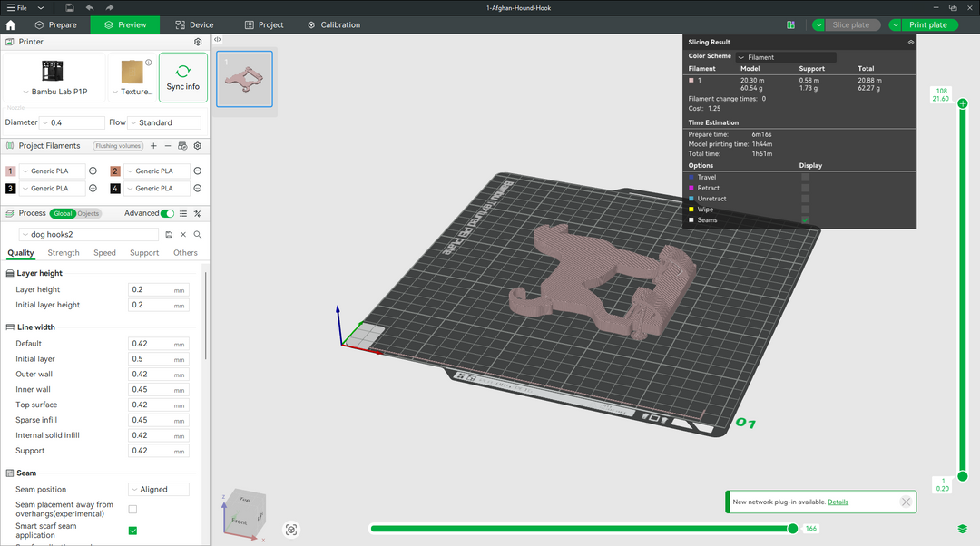Click the Print plate button
The width and height of the screenshot is (980, 546).
click(927, 24)
